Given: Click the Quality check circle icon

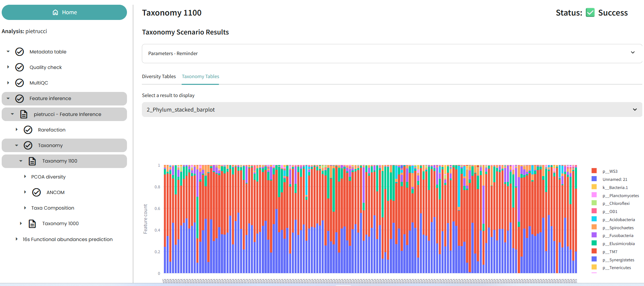Looking at the screenshot, I should pos(20,67).
